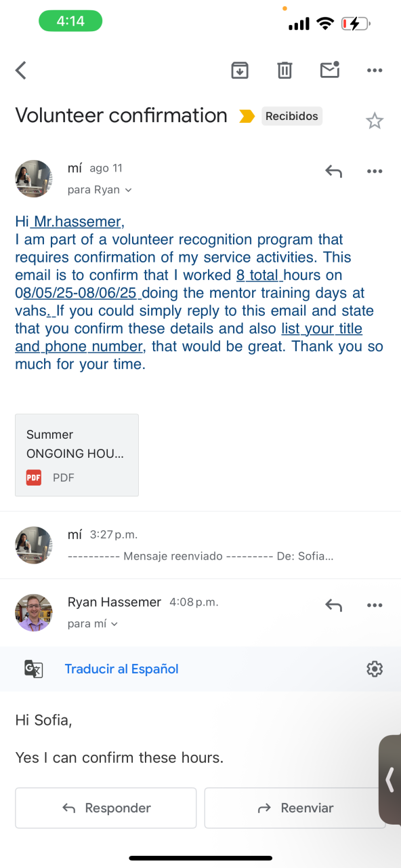Tap the Recibidos label
Viewport: 401px width, 868px height.
pyautogui.click(x=292, y=116)
